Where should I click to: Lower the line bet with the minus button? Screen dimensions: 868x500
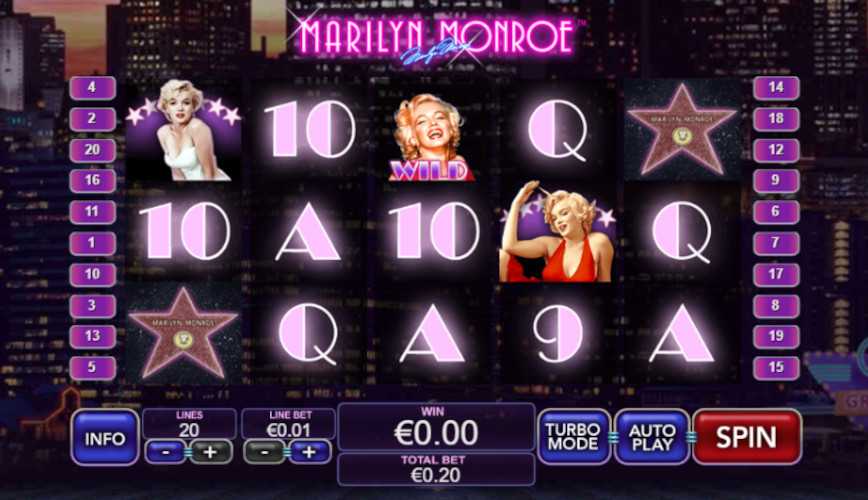tap(265, 452)
